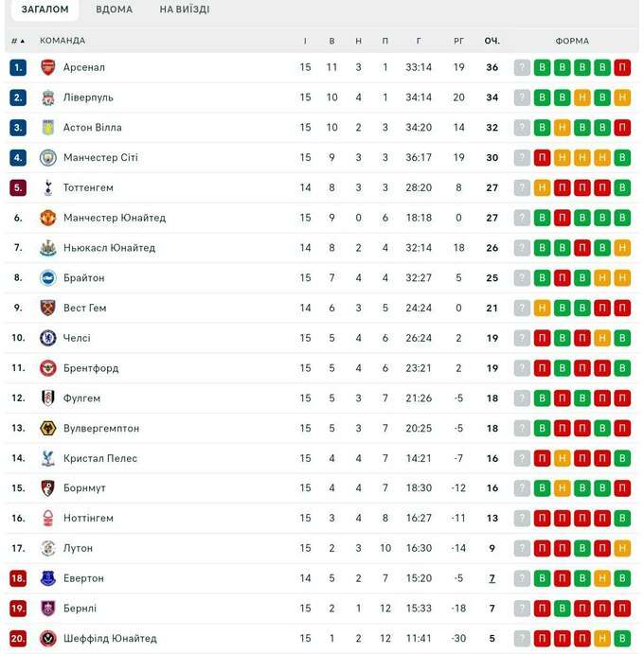This screenshot has height=654, width=644.
Task: Sort table by ОЧ. column header
Action: [x=492, y=41]
